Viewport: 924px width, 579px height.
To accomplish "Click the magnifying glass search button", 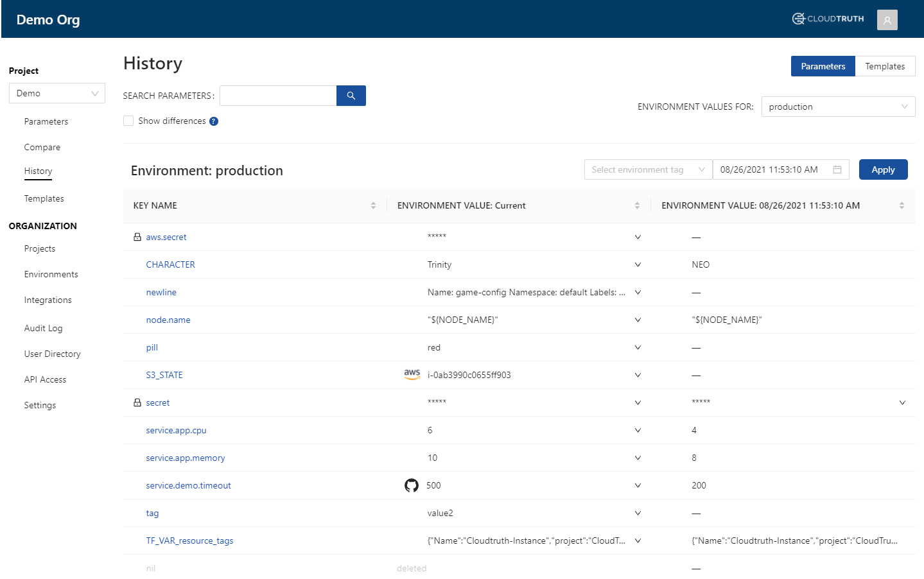I will (x=351, y=96).
